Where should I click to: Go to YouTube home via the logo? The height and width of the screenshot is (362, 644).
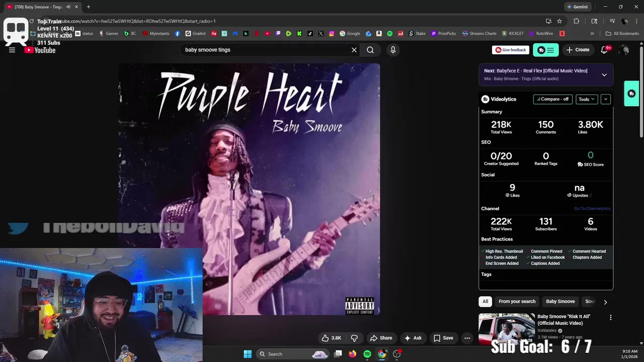point(40,50)
